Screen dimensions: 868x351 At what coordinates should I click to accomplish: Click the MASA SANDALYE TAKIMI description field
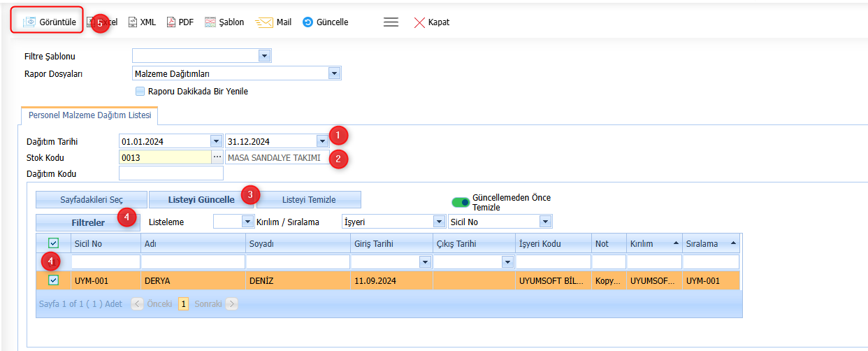pos(277,157)
